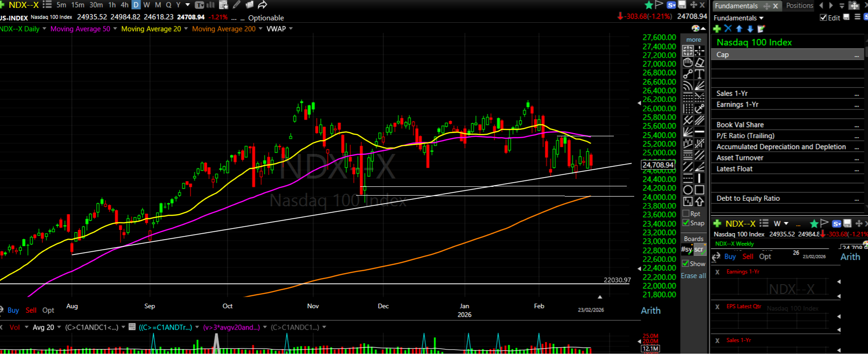Open the VWAP indicator dropdown

(x=291, y=29)
